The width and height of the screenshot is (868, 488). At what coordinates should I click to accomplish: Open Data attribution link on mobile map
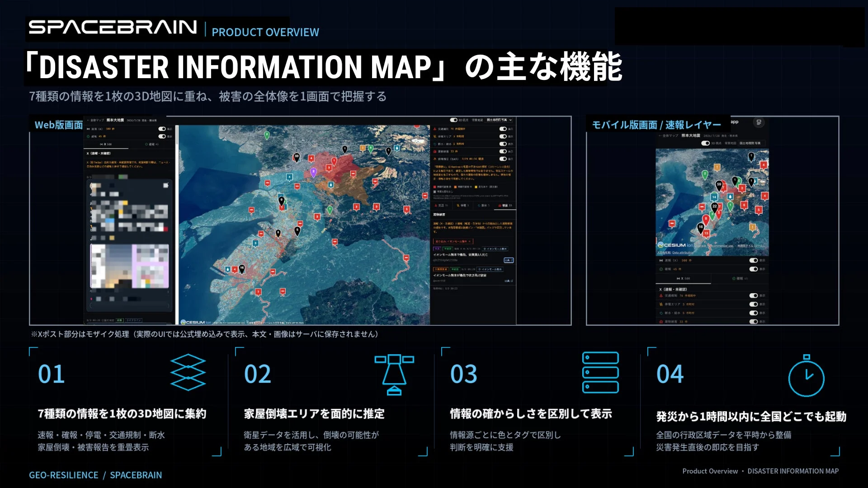(683, 253)
